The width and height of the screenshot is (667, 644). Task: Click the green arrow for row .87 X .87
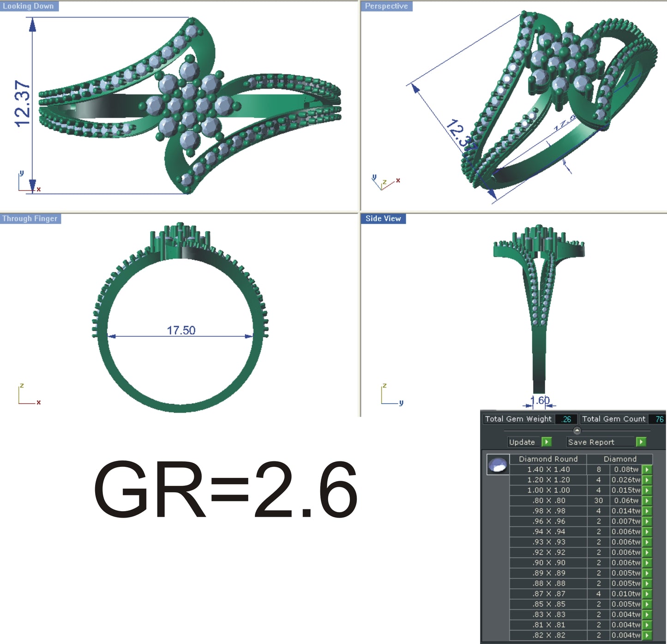coord(647,594)
